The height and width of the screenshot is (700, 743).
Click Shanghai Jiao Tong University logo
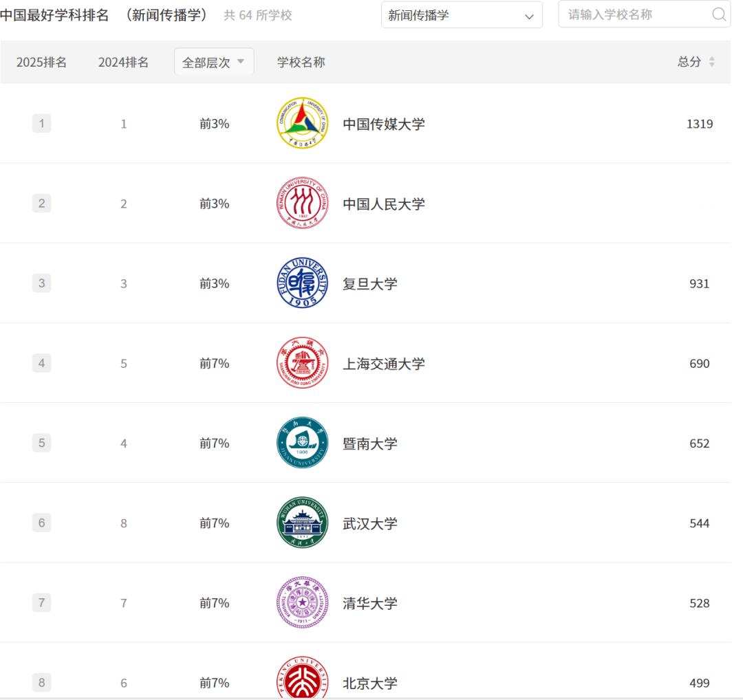302,363
